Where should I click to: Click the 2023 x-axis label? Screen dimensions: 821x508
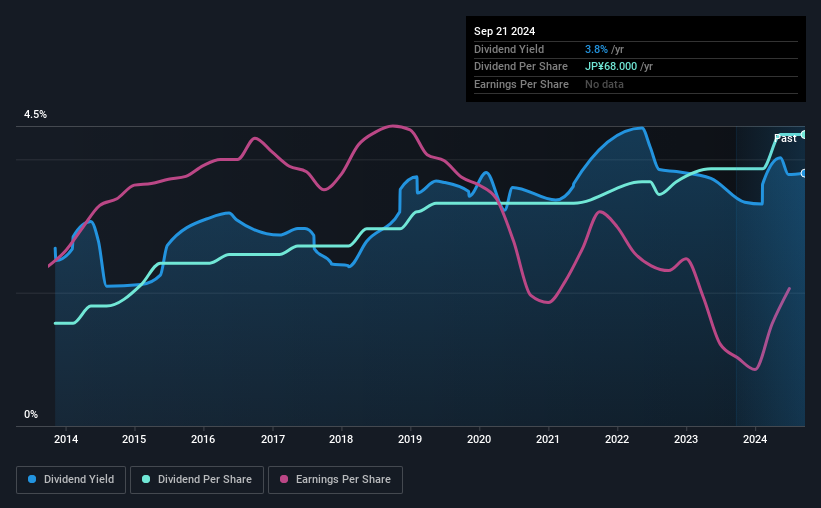(686, 439)
